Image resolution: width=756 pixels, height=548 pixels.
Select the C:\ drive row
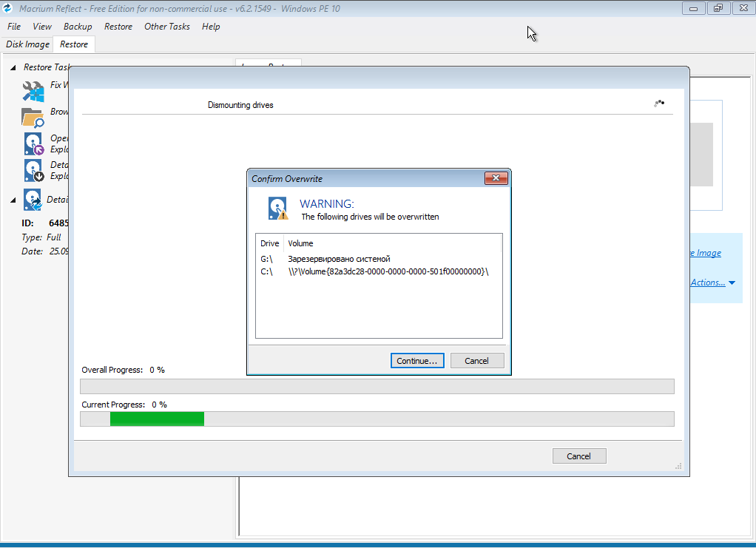(379, 271)
